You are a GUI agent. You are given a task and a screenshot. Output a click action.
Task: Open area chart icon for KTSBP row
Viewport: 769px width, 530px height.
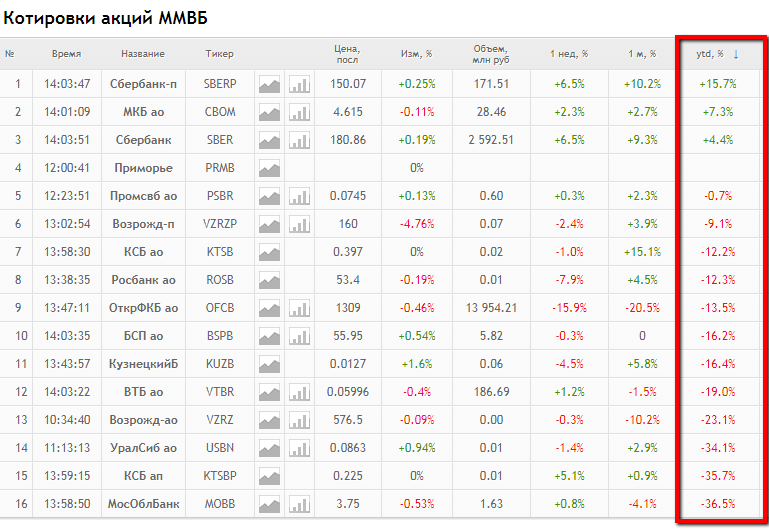point(269,476)
